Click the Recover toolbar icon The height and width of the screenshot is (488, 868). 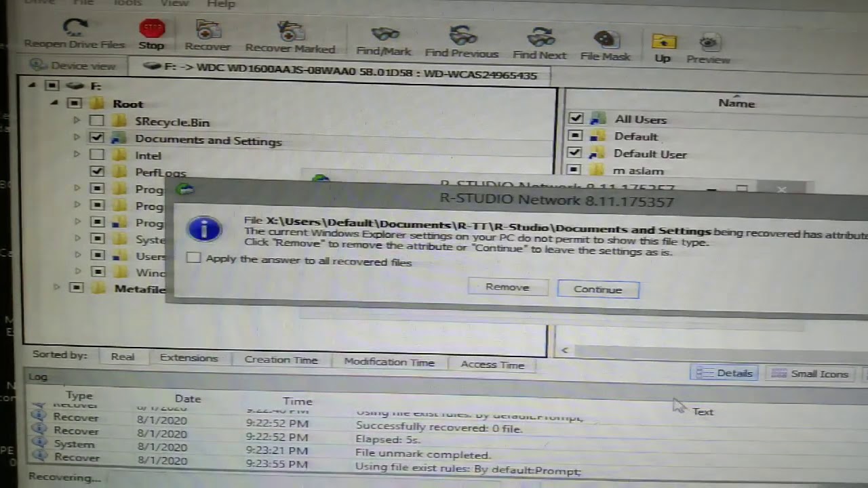(x=208, y=30)
